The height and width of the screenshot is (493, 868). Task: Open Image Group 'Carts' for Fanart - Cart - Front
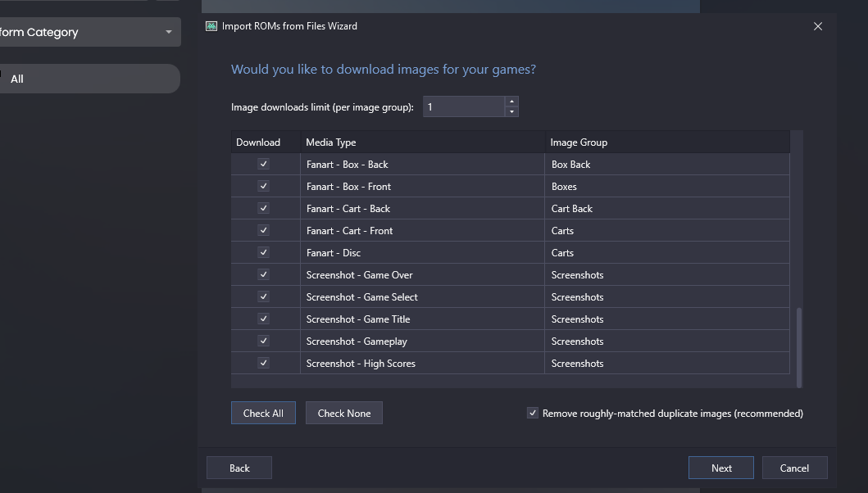pyautogui.click(x=668, y=231)
